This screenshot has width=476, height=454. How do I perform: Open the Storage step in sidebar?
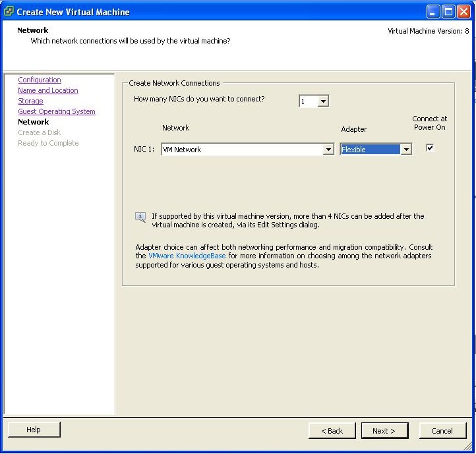point(30,101)
